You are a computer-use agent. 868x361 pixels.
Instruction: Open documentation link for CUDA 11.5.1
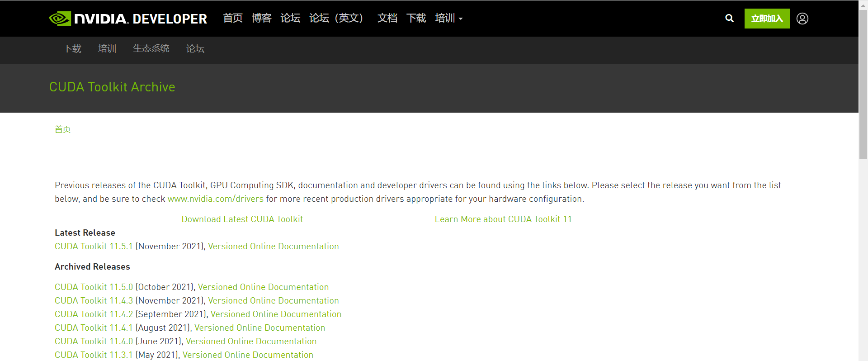pyautogui.click(x=274, y=246)
